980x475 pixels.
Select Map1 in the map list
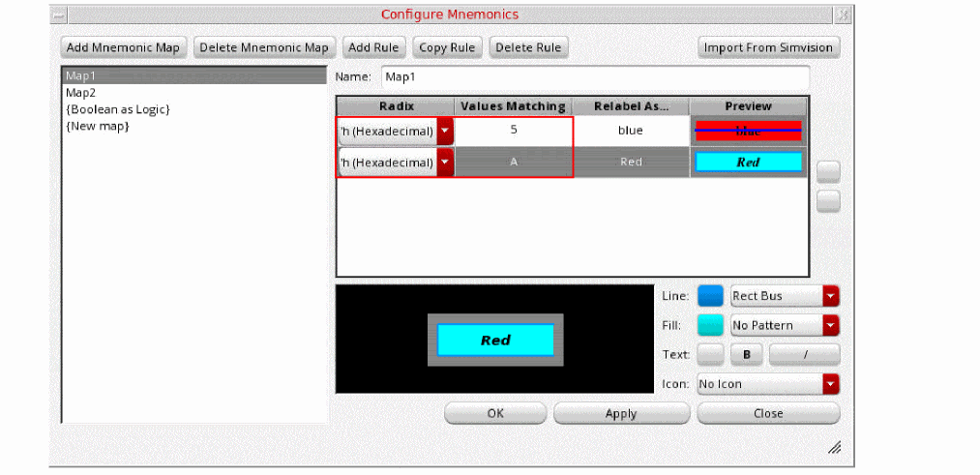194,75
